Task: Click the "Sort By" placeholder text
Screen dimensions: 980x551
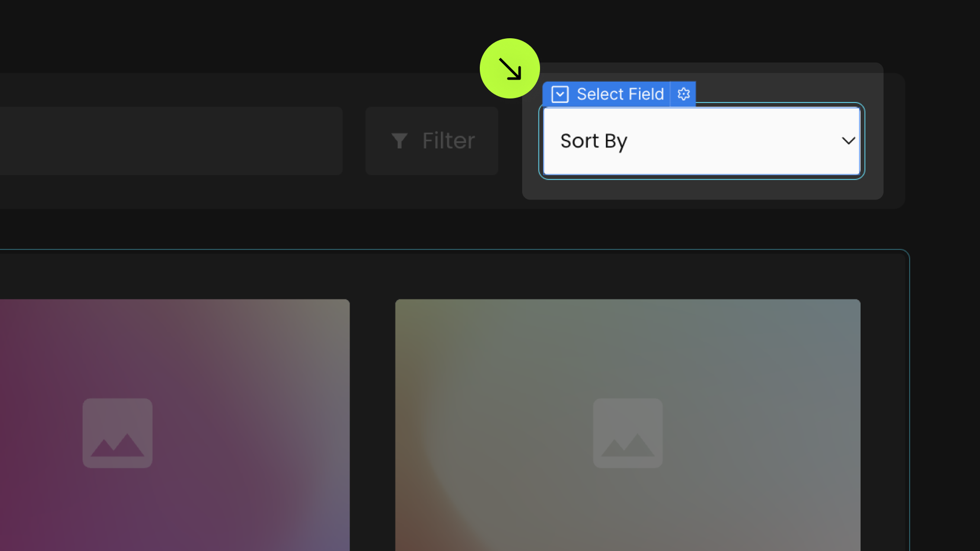Action: click(594, 141)
